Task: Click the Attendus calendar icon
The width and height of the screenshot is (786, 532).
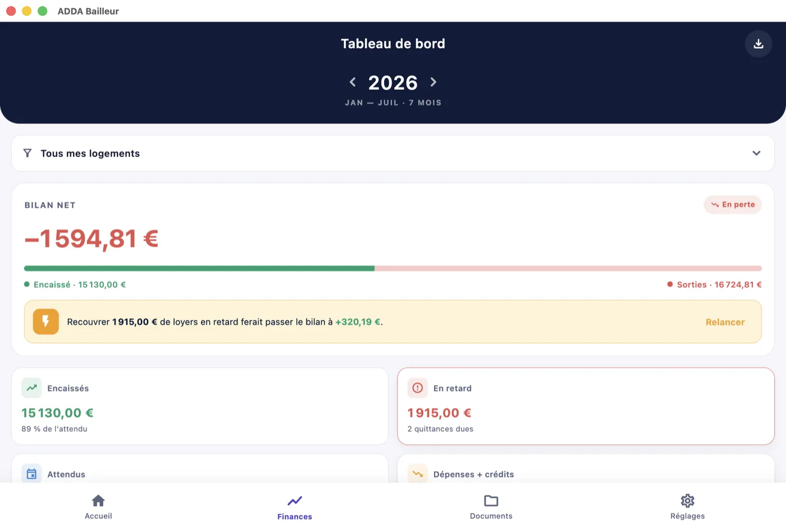Action: 31,474
